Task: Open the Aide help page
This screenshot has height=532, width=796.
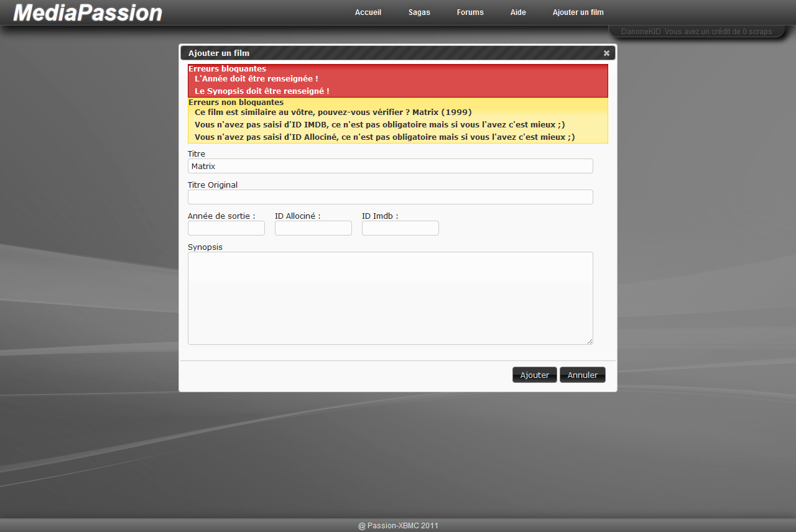Action: (x=518, y=12)
